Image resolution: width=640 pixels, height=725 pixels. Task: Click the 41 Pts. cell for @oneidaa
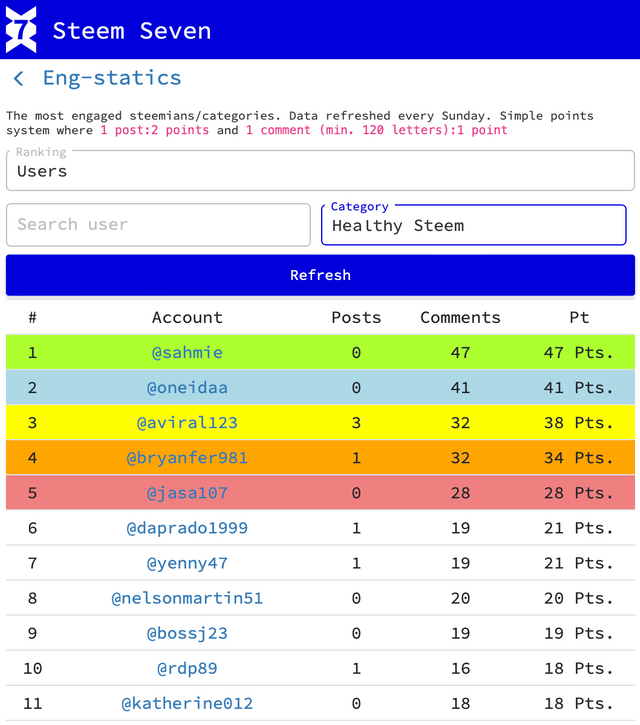(x=579, y=388)
